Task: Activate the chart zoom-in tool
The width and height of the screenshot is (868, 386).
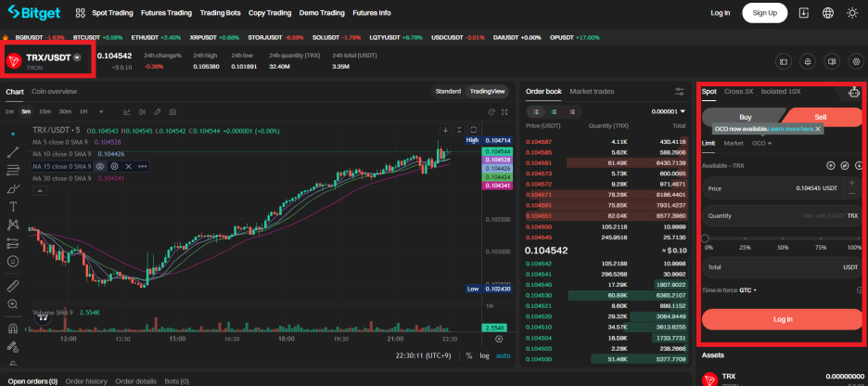Action: pos(13,304)
